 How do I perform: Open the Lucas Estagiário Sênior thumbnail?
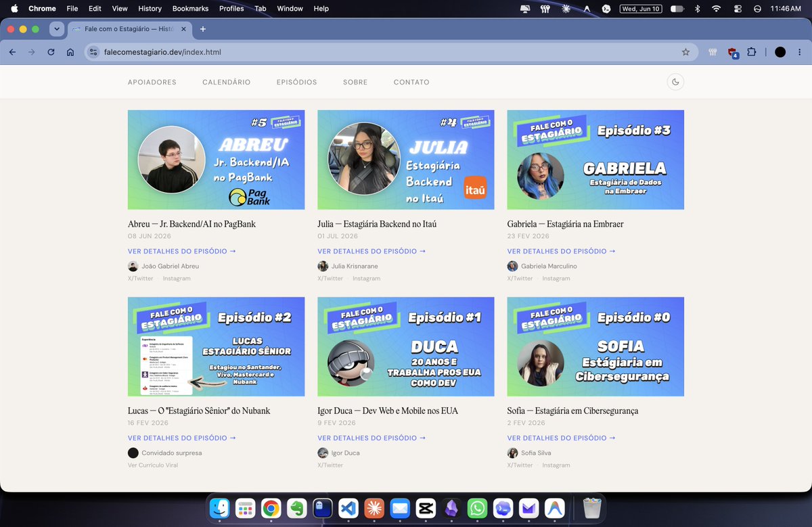click(x=216, y=346)
